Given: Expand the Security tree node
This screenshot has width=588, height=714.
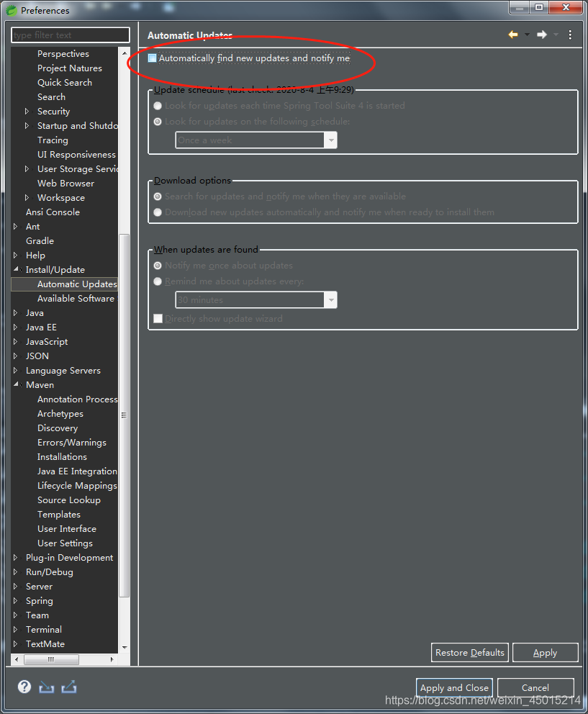Looking at the screenshot, I should [27, 111].
